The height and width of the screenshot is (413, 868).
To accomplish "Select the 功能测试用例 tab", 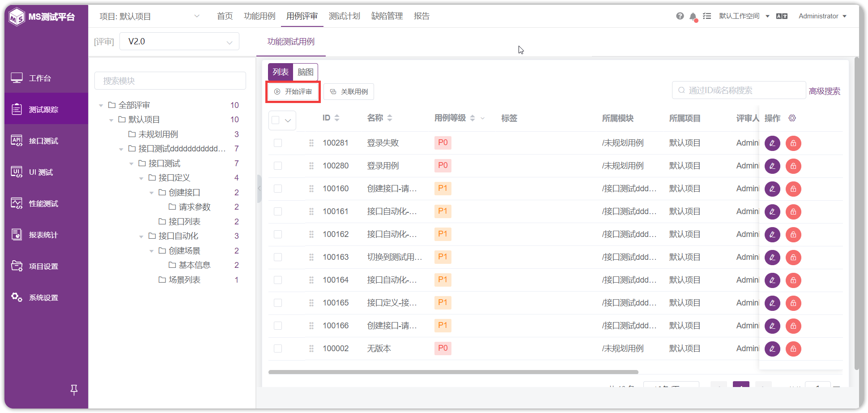I will coord(291,42).
